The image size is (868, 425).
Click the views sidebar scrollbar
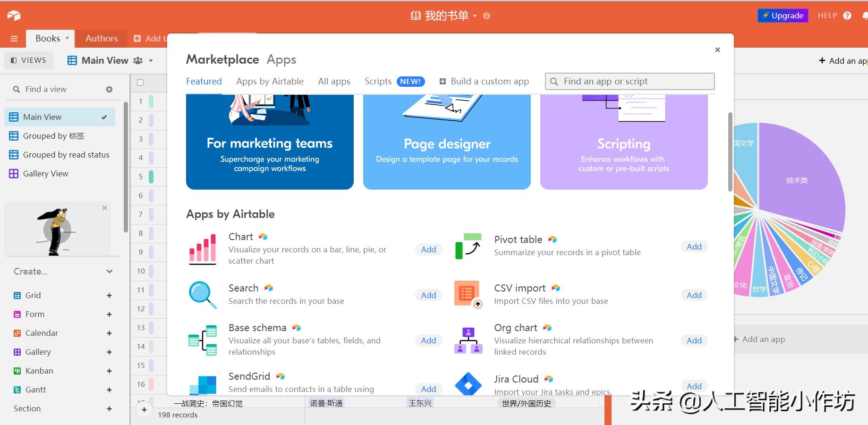tap(126, 167)
